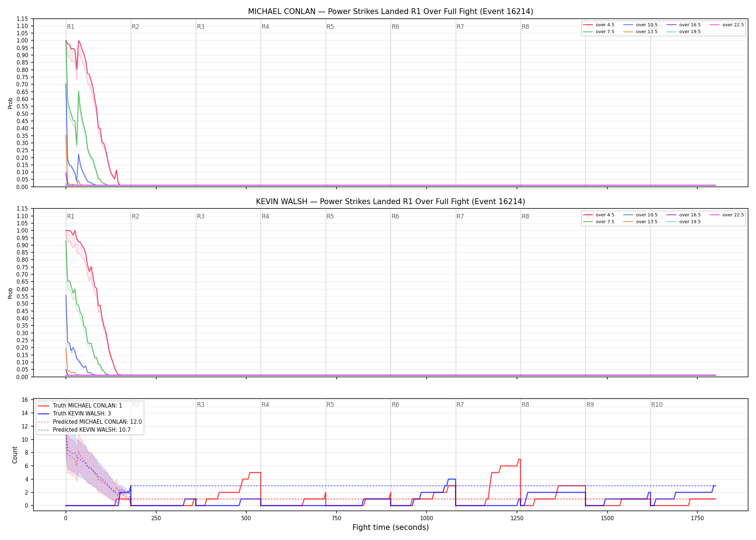Image resolution: width=756 pixels, height=540 pixels.
Task: Click the 'Predicted KEVIN WALSH: 10.7' legend entry
Action: [84, 430]
